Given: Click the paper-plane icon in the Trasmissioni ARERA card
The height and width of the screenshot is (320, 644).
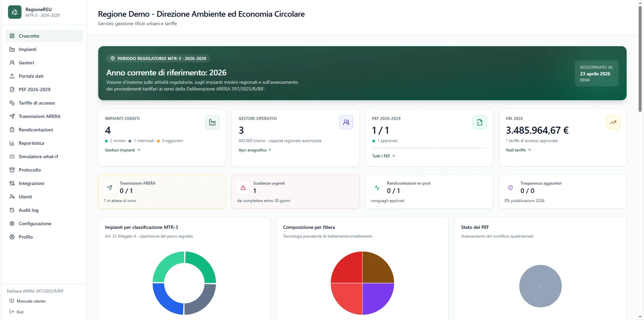Looking at the screenshot, I should pos(110,187).
